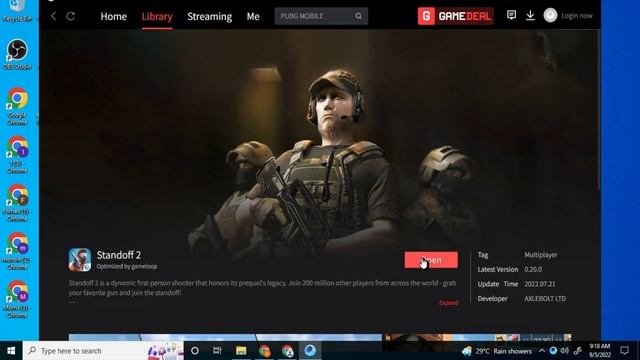This screenshot has height=360, width=640.
Task: Click the Latest Version 0.20.0 value
Action: 533,269
